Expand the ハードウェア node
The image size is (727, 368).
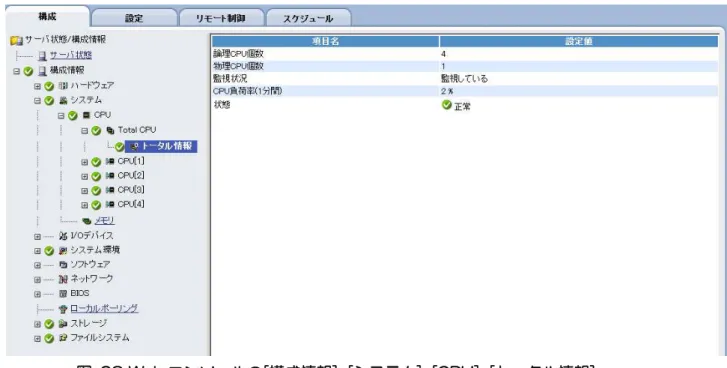pyautogui.click(x=38, y=86)
